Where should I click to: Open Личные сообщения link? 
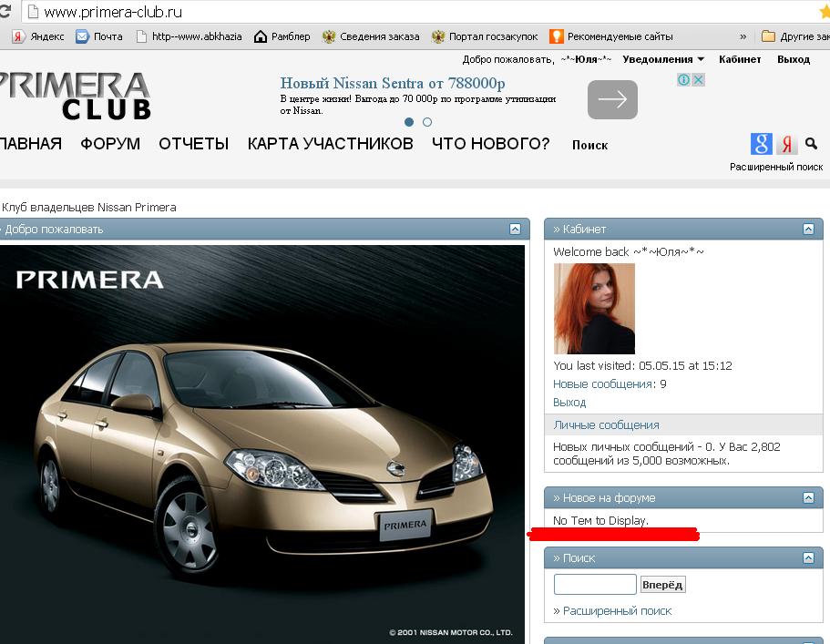coord(606,424)
